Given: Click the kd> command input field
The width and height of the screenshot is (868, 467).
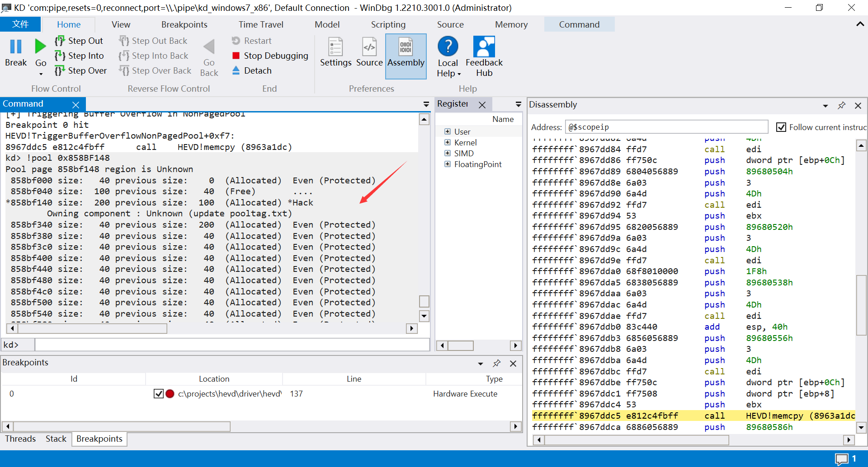Looking at the screenshot, I should [x=232, y=345].
